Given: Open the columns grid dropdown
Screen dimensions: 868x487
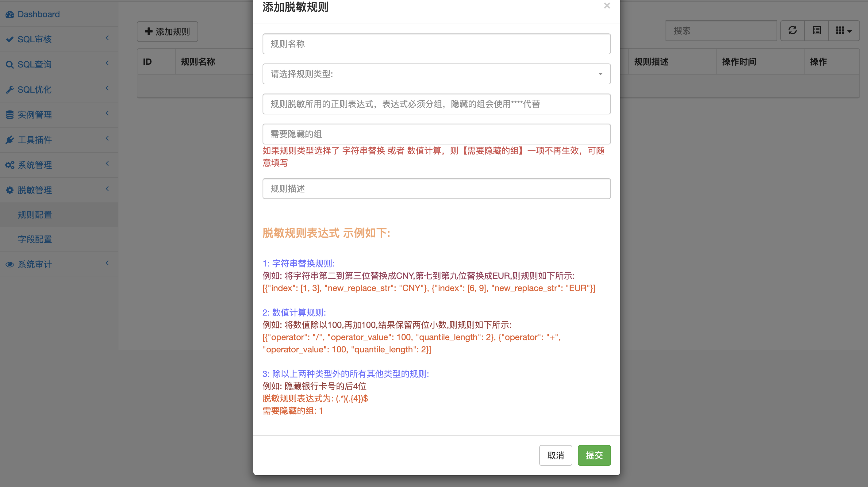Looking at the screenshot, I should pos(843,31).
